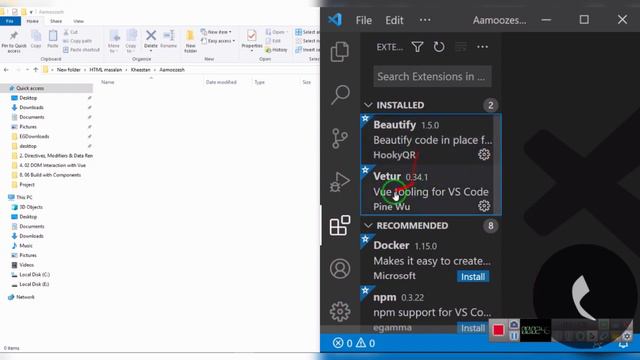
Task: Click the filter extensions funnel icon
Action: point(417,47)
